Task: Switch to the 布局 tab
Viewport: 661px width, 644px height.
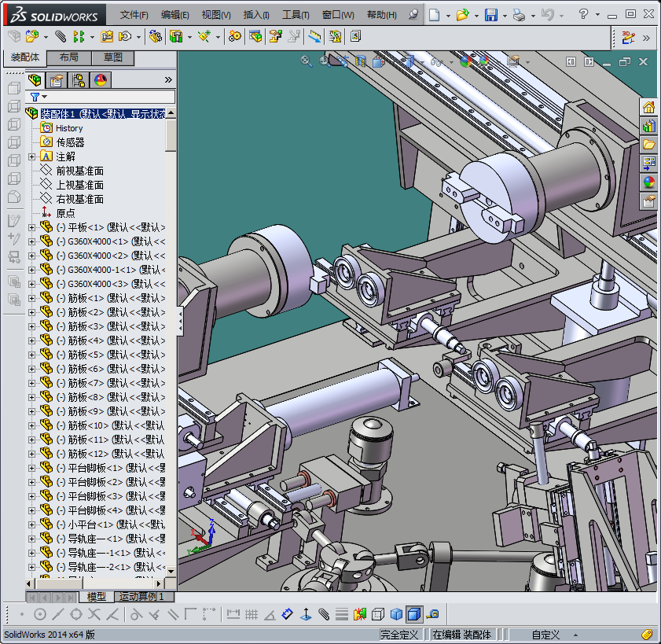Action: pyautogui.click(x=68, y=57)
